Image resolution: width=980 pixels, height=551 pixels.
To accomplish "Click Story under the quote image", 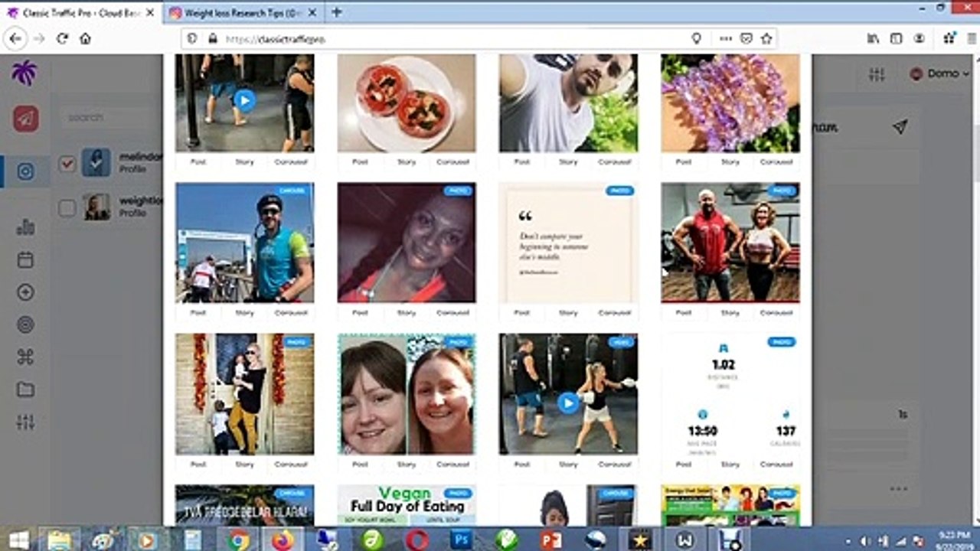I will point(568,313).
